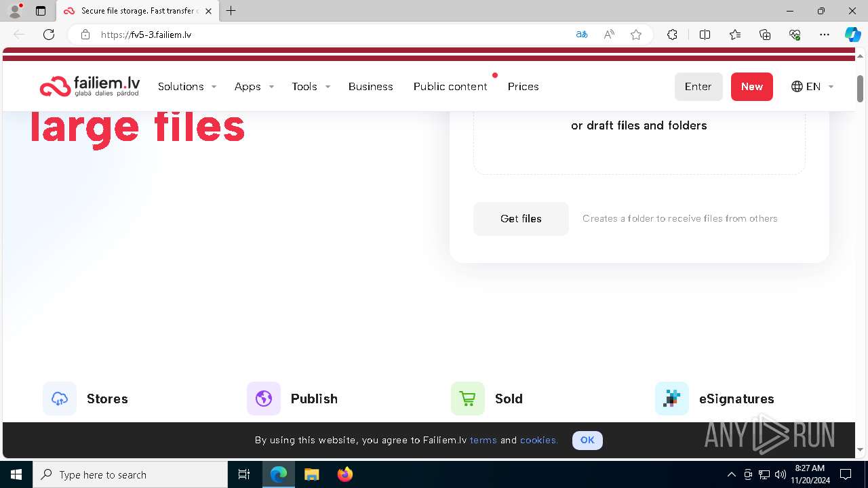Screen dimensions: 868x488
Task: Open Settings and more ellipsis menu
Action: pyautogui.click(x=825, y=35)
